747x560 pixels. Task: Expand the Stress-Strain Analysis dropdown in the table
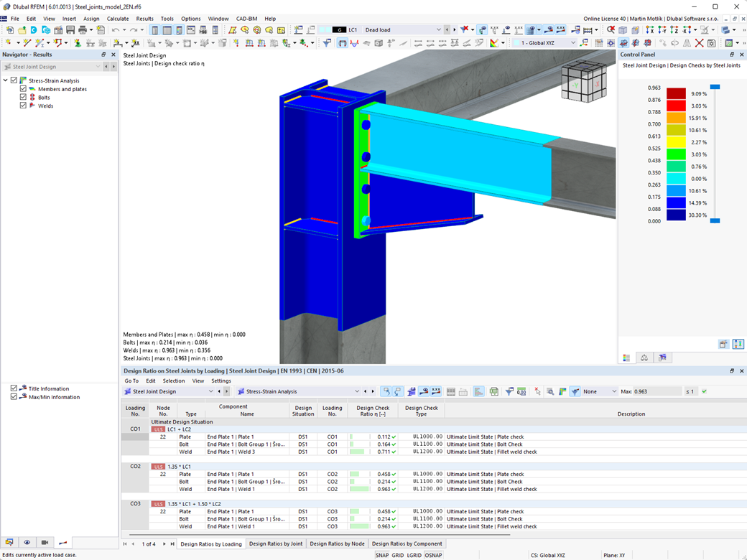tap(357, 391)
